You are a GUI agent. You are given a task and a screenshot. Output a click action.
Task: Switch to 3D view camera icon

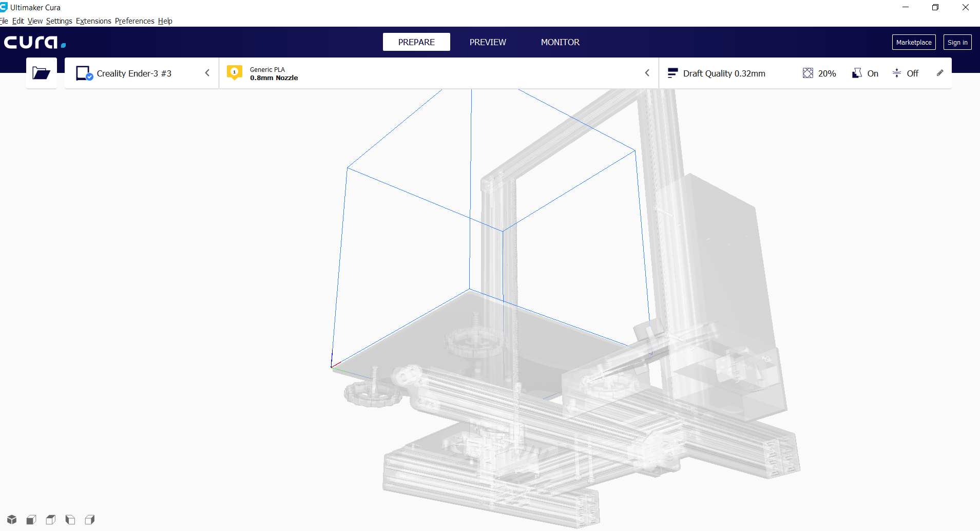(12, 520)
